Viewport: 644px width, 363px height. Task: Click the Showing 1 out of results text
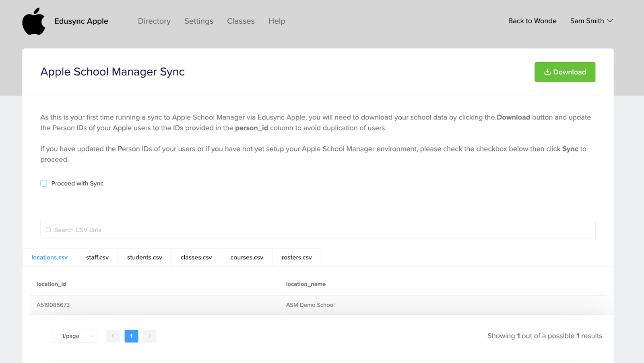545,336
